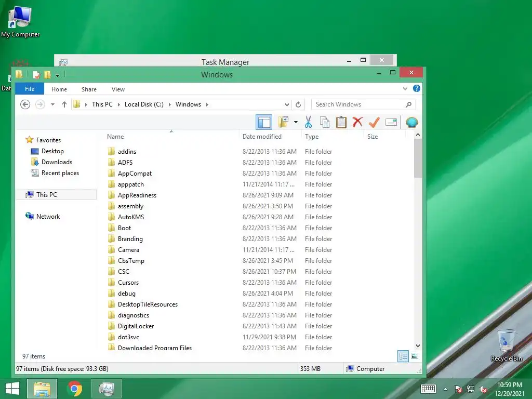
Task: Click the taskbar clock showing 10:59 PM
Action: pos(509,389)
